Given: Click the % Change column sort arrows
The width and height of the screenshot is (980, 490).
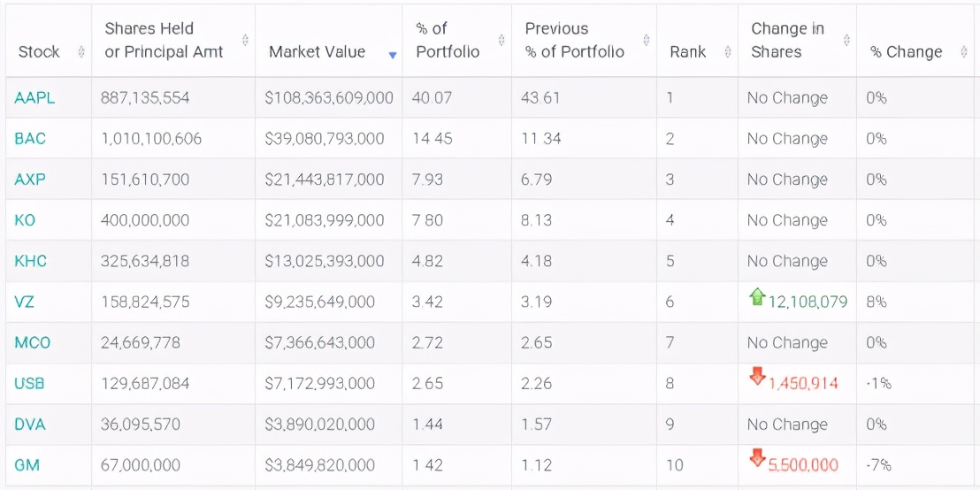Looking at the screenshot, I should tap(963, 52).
